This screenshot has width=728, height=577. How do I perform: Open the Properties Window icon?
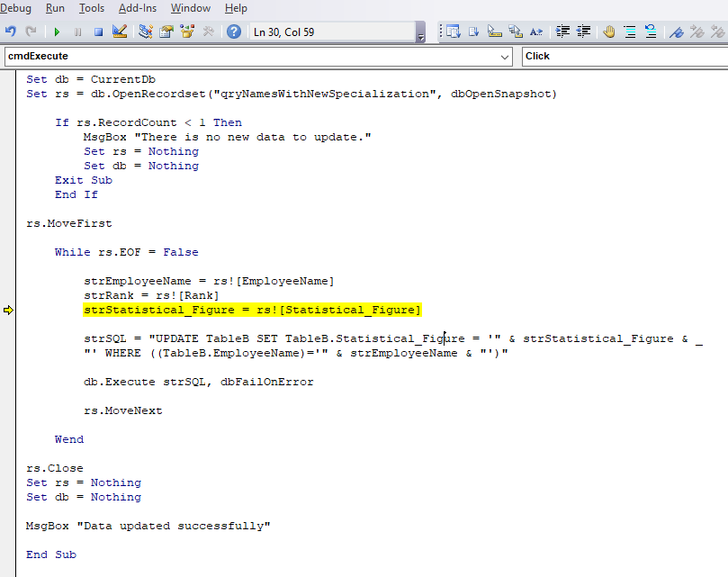[x=166, y=32]
